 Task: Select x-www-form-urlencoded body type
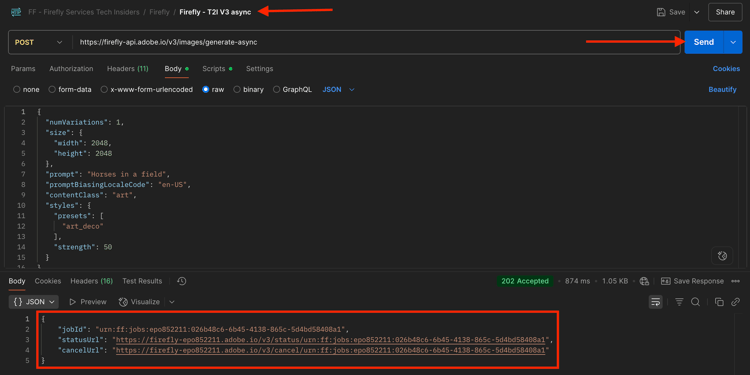coord(147,89)
